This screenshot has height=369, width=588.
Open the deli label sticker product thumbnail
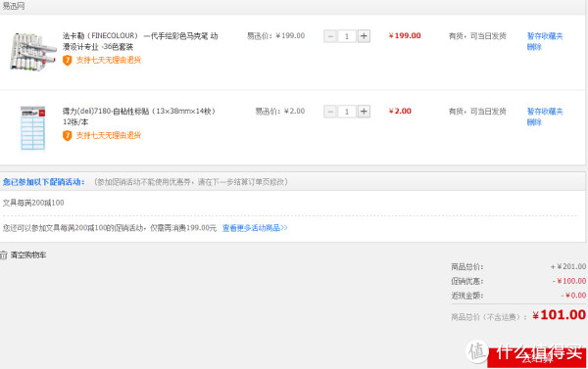point(33,128)
